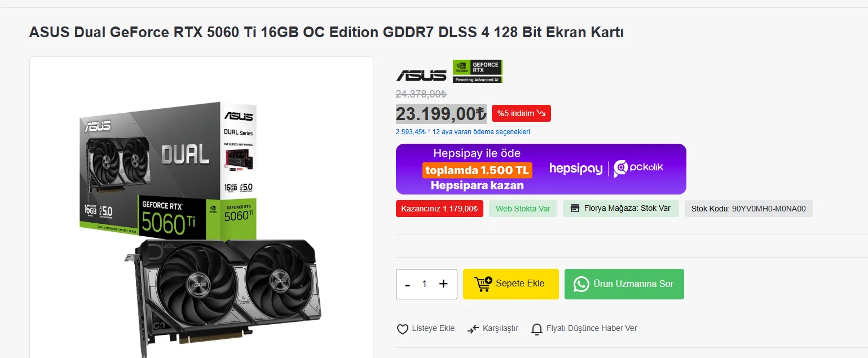Open the 12 aya varan ödeme seçenekleri link
The image size is (868, 358).
[x=463, y=132]
